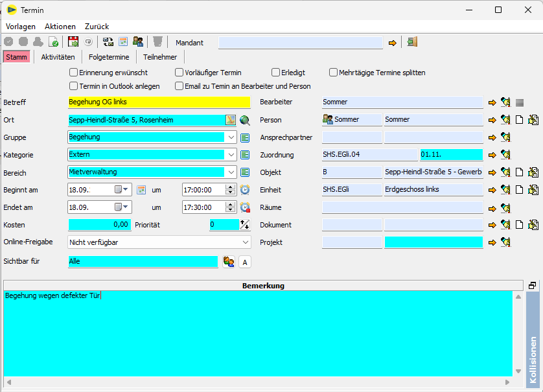Open the Aktionen menu
The image size is (543, 392).
60,27
